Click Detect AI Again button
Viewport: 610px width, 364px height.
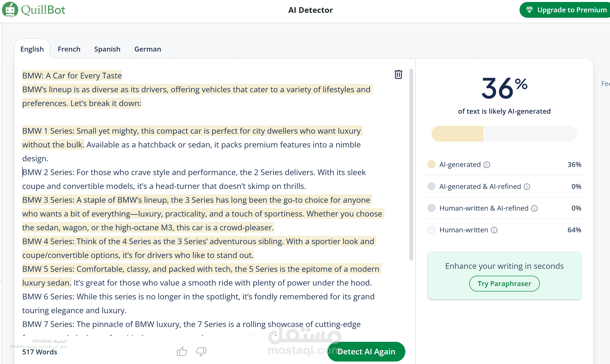[366, 351]
